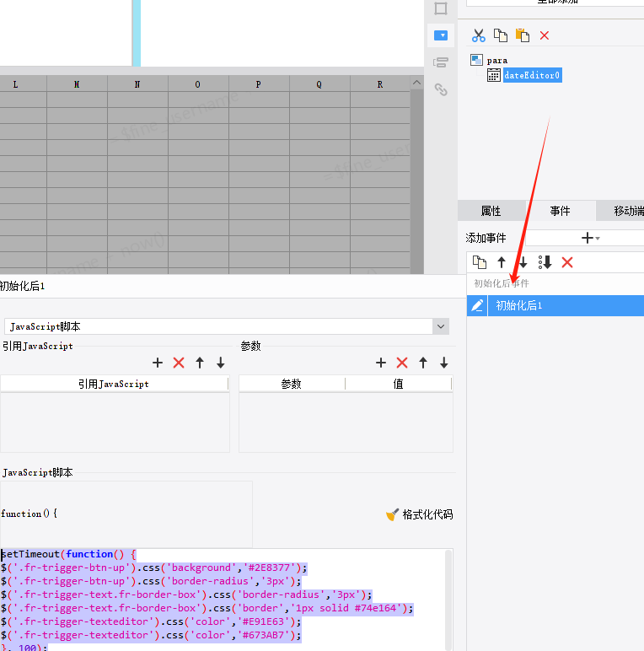The image size is (644, 651).
Task: Click the copy event icon
Action: [480, 262]
